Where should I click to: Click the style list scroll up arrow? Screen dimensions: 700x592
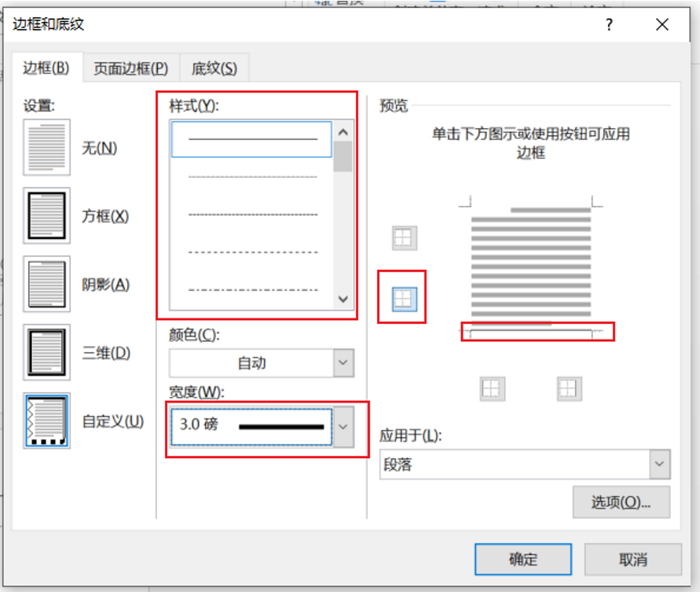(343, 132)
